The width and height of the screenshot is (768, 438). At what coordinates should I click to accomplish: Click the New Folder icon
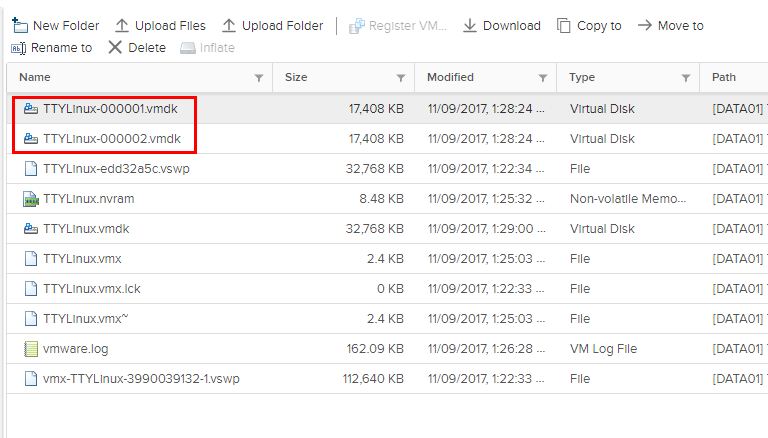20,26
